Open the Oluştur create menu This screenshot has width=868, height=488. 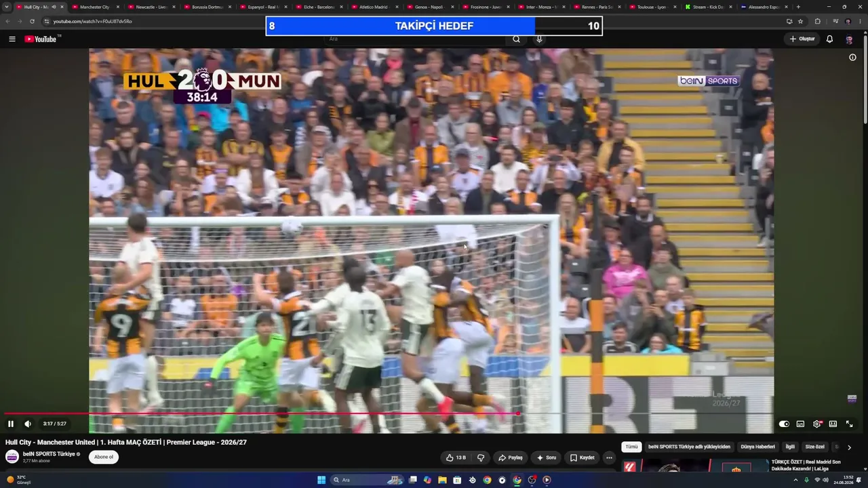[x=802, y=39]
